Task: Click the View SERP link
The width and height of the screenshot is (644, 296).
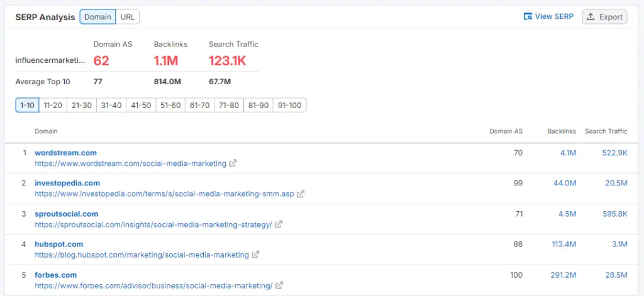Action: 548,17
